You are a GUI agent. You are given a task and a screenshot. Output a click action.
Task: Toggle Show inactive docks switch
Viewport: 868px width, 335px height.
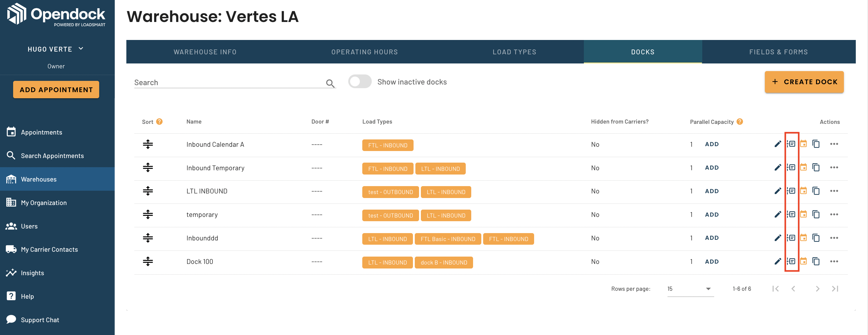click(x=360, y=81)
